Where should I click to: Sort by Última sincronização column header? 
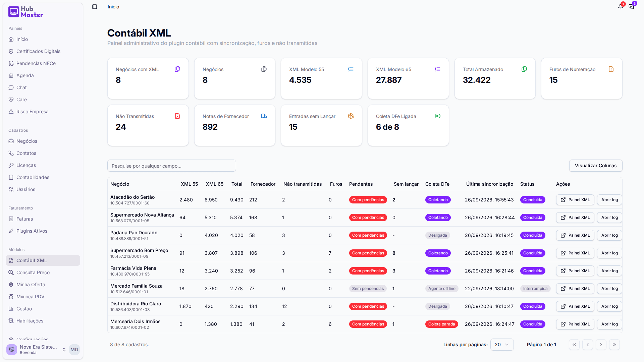click(x=489, y=184)
